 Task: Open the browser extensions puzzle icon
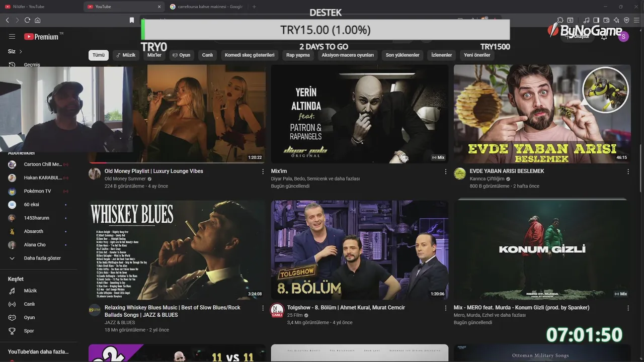point(560,20)
